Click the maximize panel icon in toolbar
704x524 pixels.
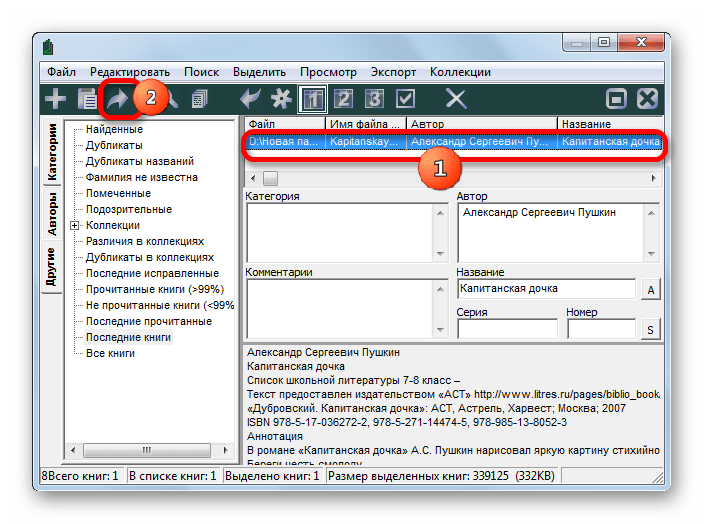click(616, 99)
